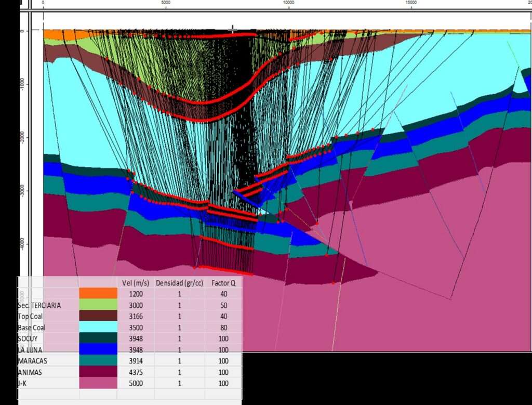Click the blue LA LUNA swatch
Screen dimensions: 532x405
click(98, 350)
